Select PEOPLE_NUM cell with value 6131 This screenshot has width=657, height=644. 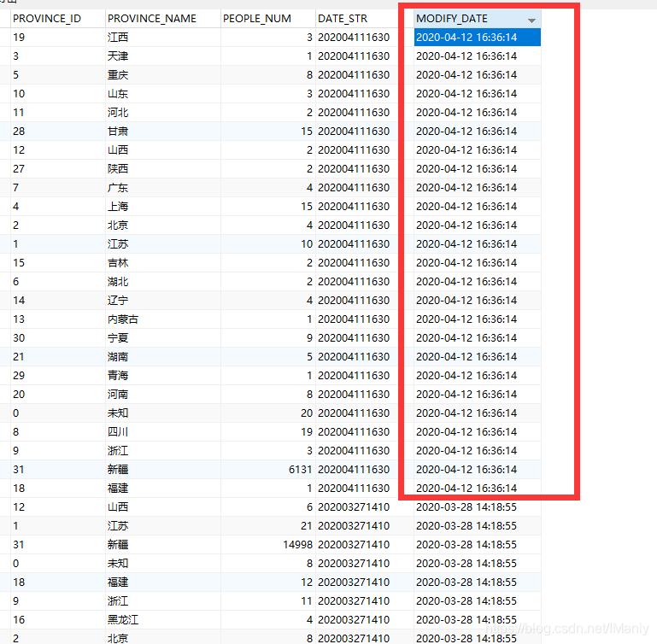(267, 469)
